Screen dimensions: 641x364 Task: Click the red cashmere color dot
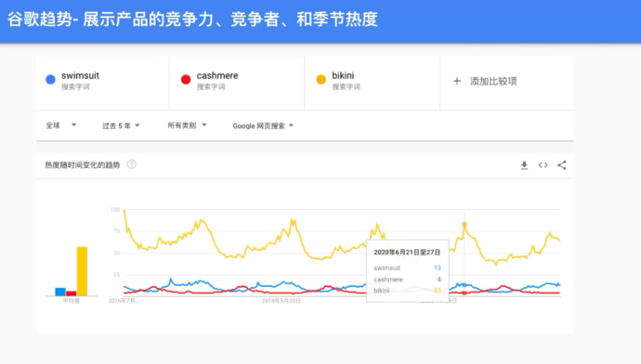coord(186,80)
